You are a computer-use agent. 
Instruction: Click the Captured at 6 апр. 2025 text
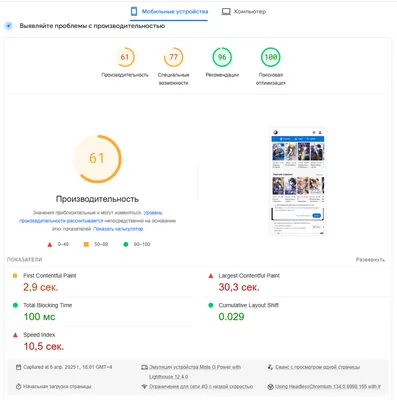pos(68,367)
